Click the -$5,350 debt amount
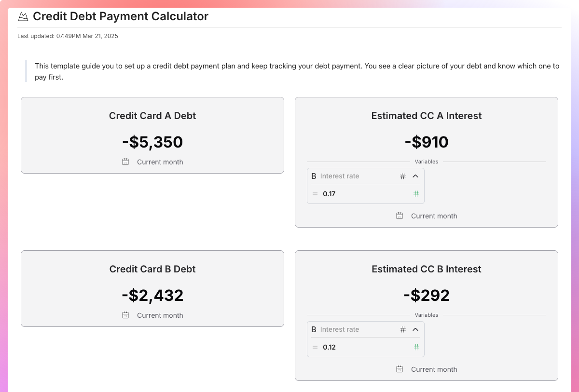Screen dimensions: 579x392 click(152, 142)
